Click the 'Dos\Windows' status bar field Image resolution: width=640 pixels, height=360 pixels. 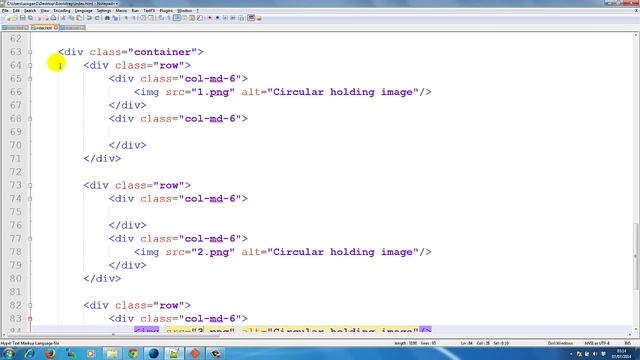pyautogui.click(x=560, y=343)
